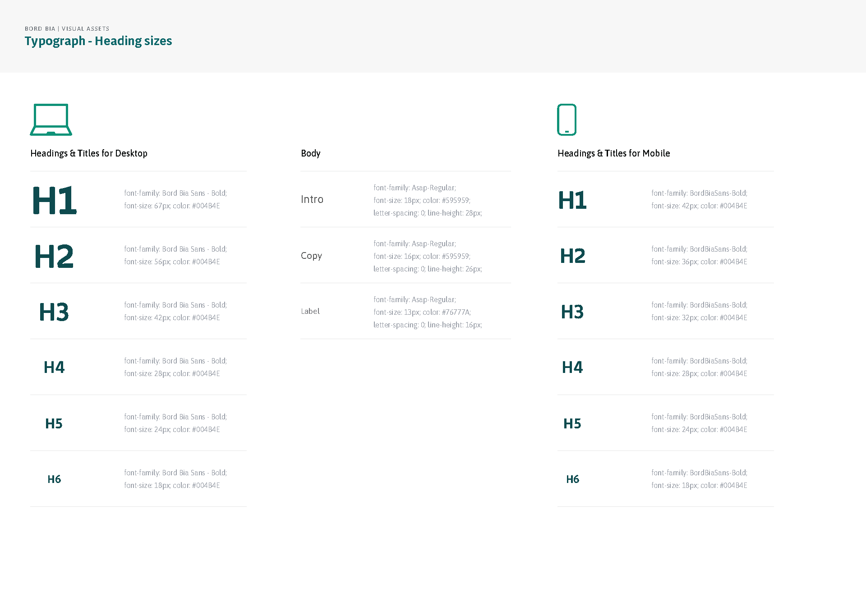Viewport: 866px width, 616px height.
Task: Click the Typograph - Heading sizes page title
Action: coord(98,41)
